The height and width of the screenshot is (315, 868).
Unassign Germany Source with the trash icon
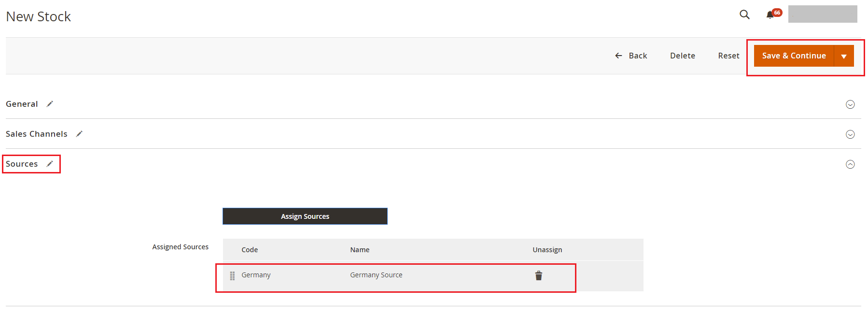coord(538,275)
